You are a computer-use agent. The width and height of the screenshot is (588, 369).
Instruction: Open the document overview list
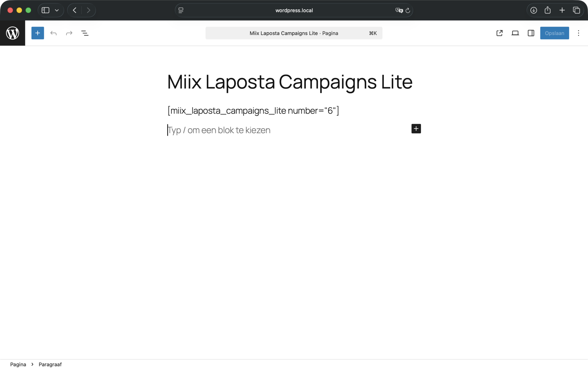coord(85,33)
